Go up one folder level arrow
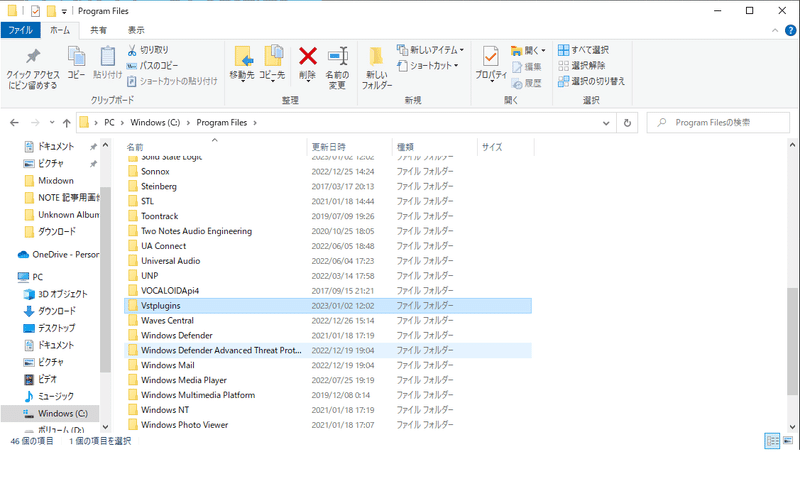800x478 pixels. click(x=66, y=122)
